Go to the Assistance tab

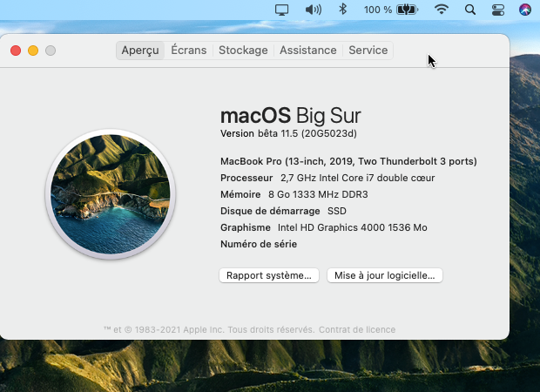307,51
